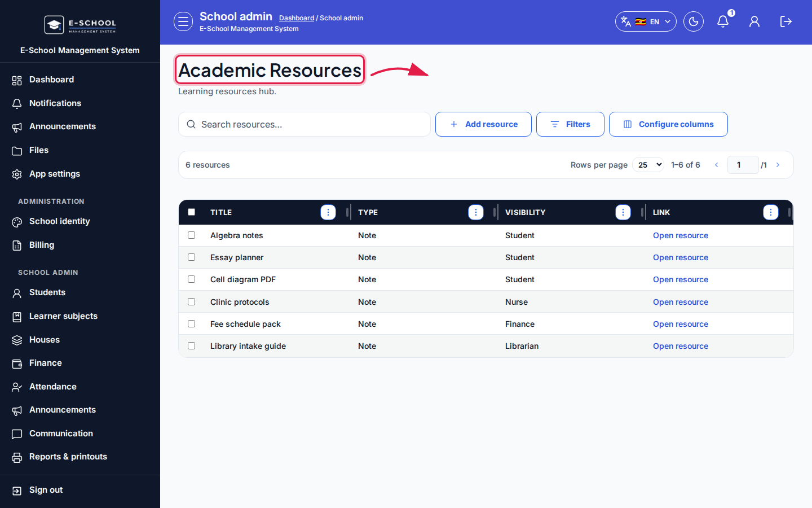The height and width of the screenshot is (508, 812).
Task: Click the logout icon in header
Action: pyautogui.click(x=786, y=21)
